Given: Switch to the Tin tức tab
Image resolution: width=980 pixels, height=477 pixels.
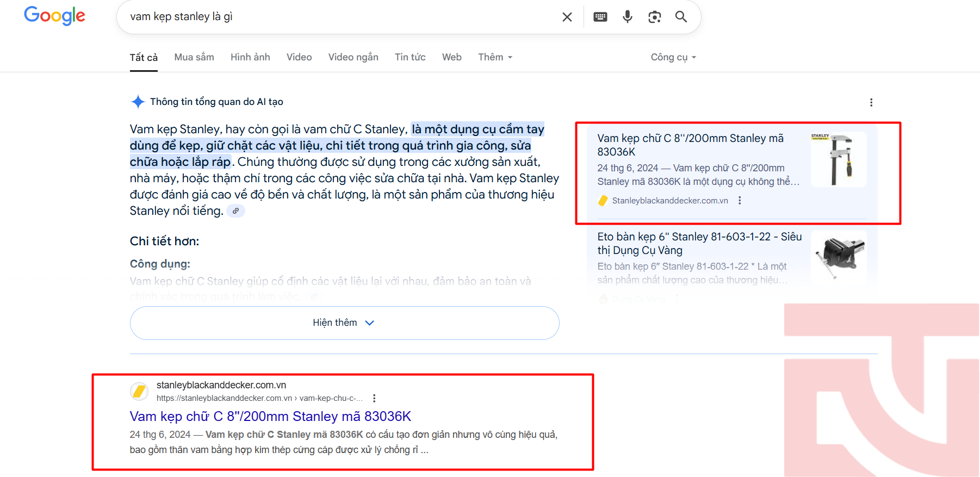Looking at the screenshot, I should click(410, 57).
